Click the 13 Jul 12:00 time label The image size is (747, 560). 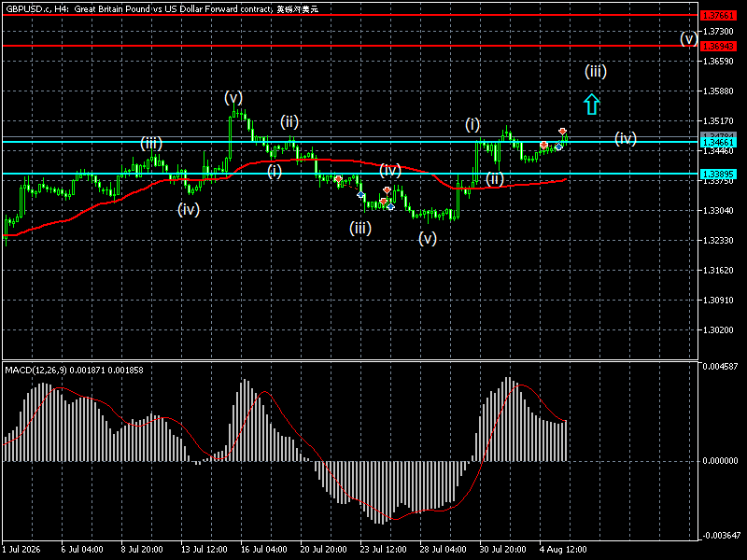(x=204, y=550)
